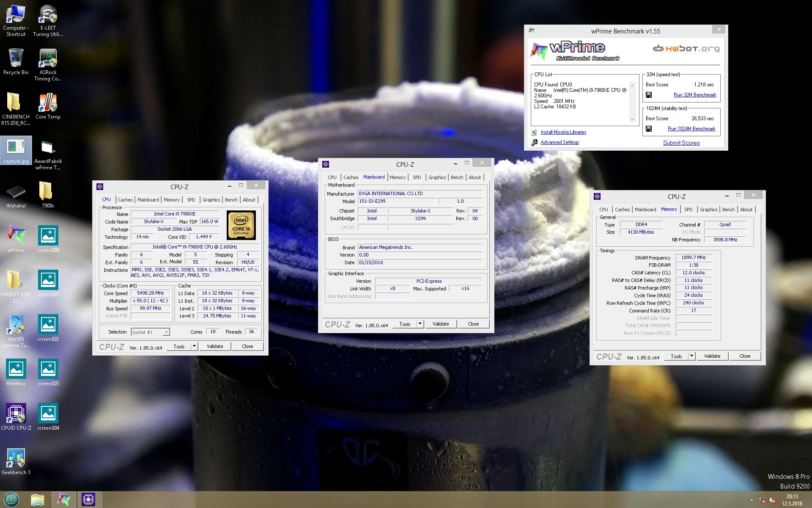Open the Wahaha! desktop icon

tap(16, 196)
